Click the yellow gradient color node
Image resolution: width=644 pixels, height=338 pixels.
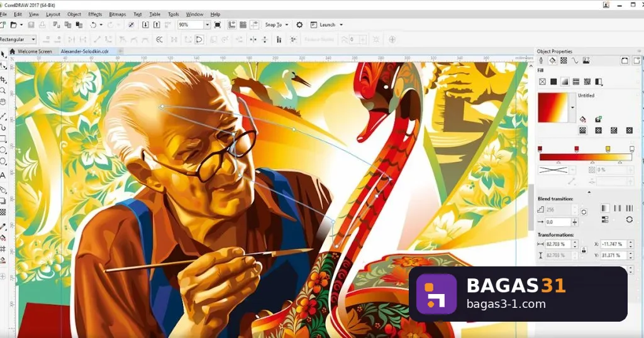tap(608, 149)
